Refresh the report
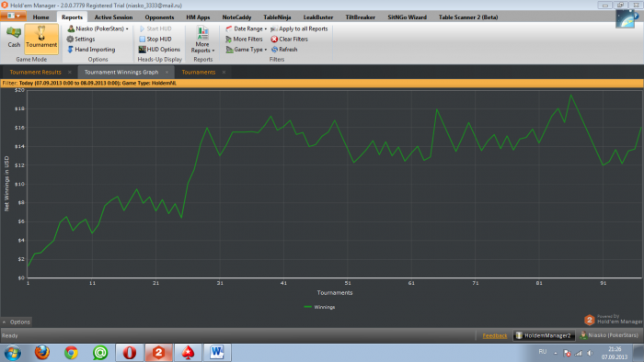This screenshot has height=362, width=644. (284, 50)
